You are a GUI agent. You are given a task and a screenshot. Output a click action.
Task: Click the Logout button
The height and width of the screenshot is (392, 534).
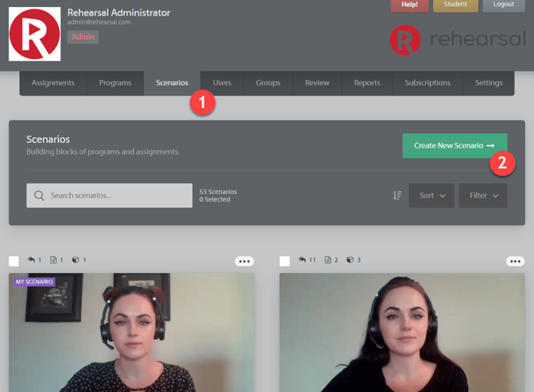point(503,5)
